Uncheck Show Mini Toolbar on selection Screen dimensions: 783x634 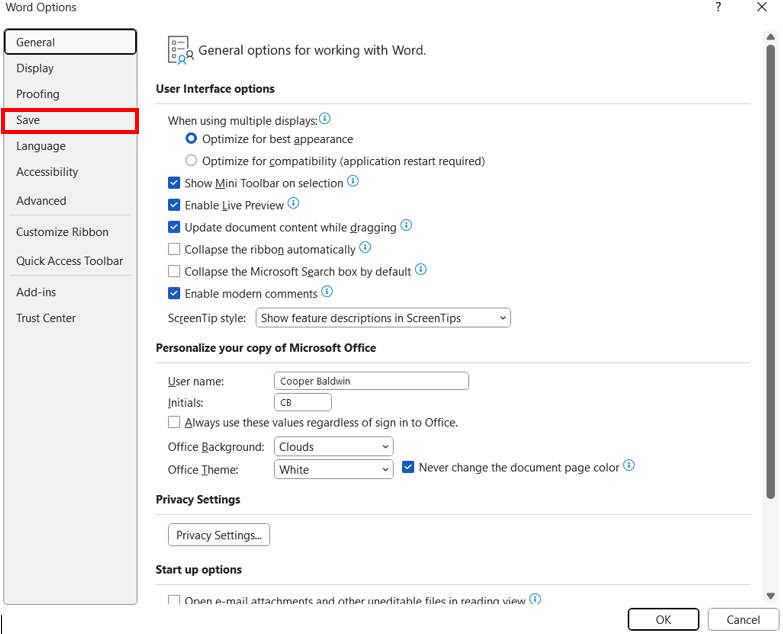coord(174,183)
